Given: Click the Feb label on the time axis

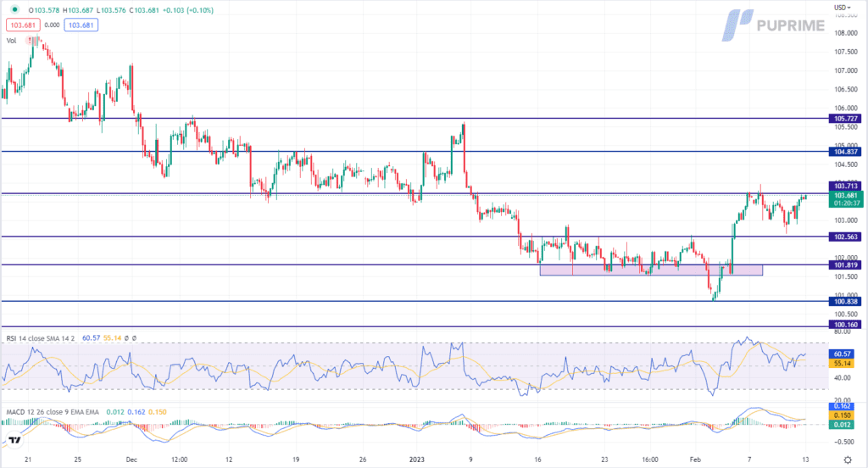Looking at the screenshot, I should click(x=695, y=460).
